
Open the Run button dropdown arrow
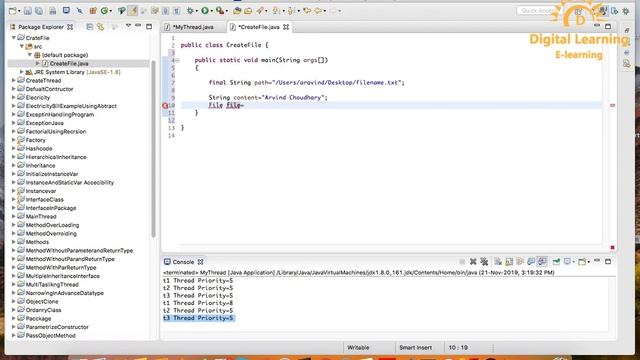(x=211, y=11)
